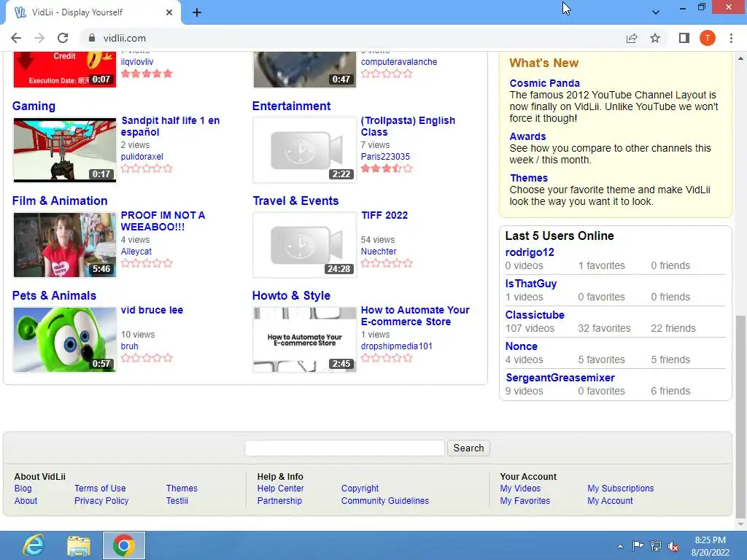Open the Howto & Style category

pos(291,295)
